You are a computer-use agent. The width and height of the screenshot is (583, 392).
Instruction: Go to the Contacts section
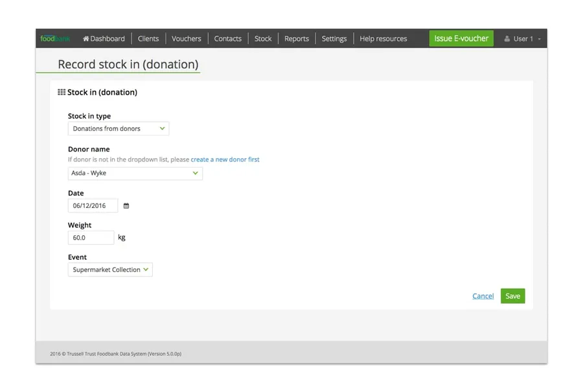coord(227,38)
